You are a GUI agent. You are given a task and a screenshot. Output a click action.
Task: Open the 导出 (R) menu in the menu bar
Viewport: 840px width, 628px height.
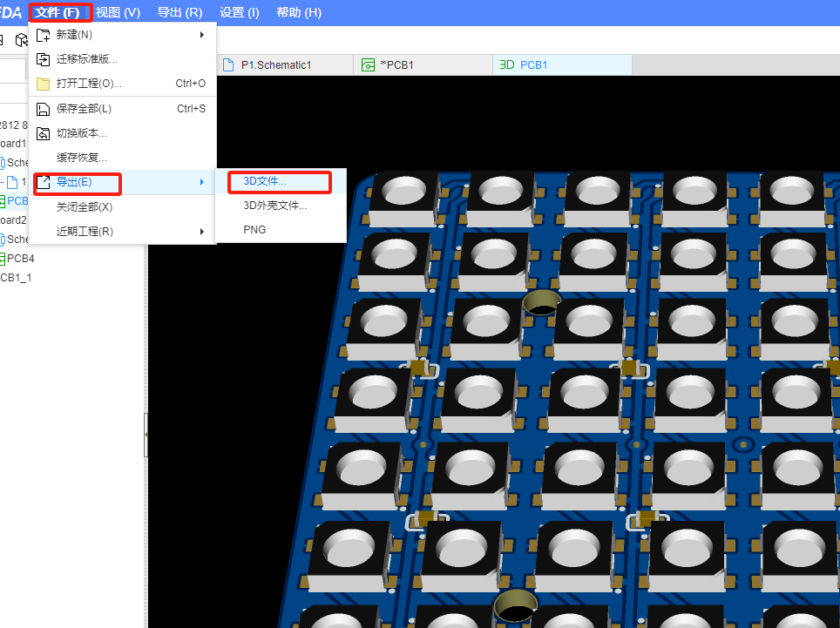[x=180, y=12]
